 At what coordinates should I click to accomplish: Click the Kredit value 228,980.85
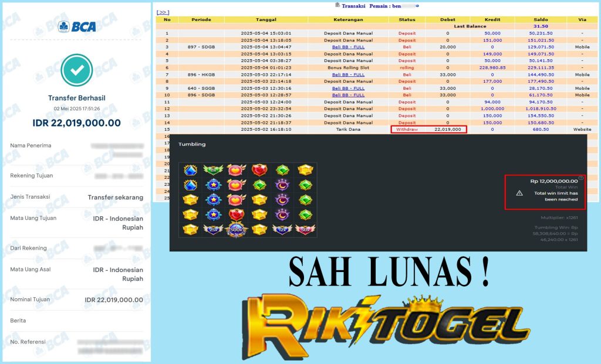tap(492, 68)
